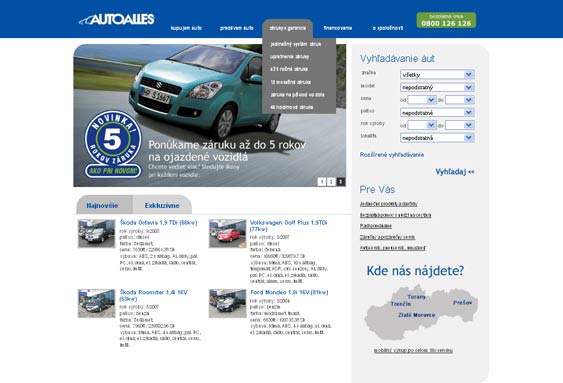The width and height of the screenshot is (563, 383).
Task: Click the AUTOALLES logo
Action: (x=117, y=19)
